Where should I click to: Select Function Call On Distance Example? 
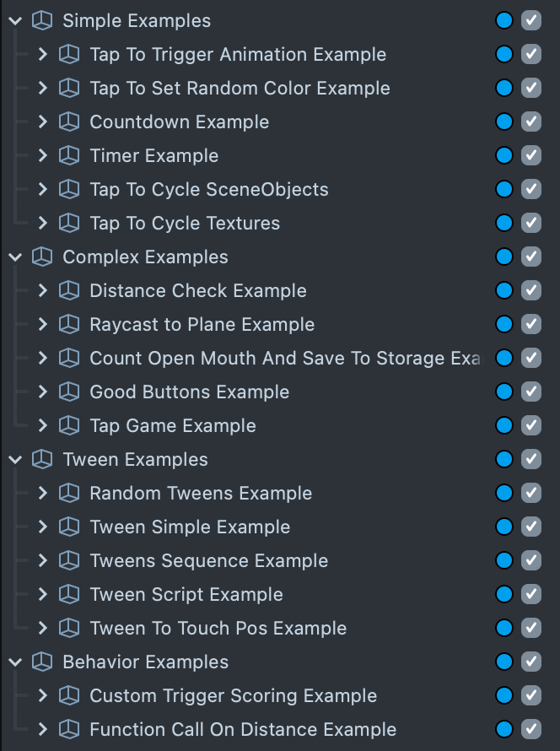coord(242,729)
